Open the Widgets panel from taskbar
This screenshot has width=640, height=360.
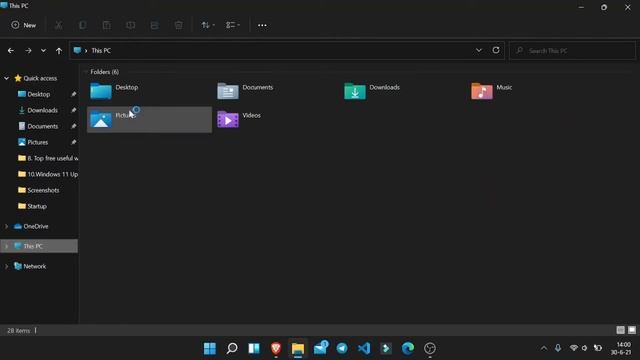[254, 348]
